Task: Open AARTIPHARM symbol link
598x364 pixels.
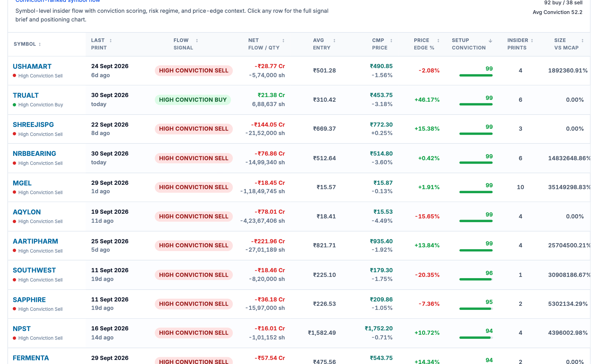Action: click(36, 241)
